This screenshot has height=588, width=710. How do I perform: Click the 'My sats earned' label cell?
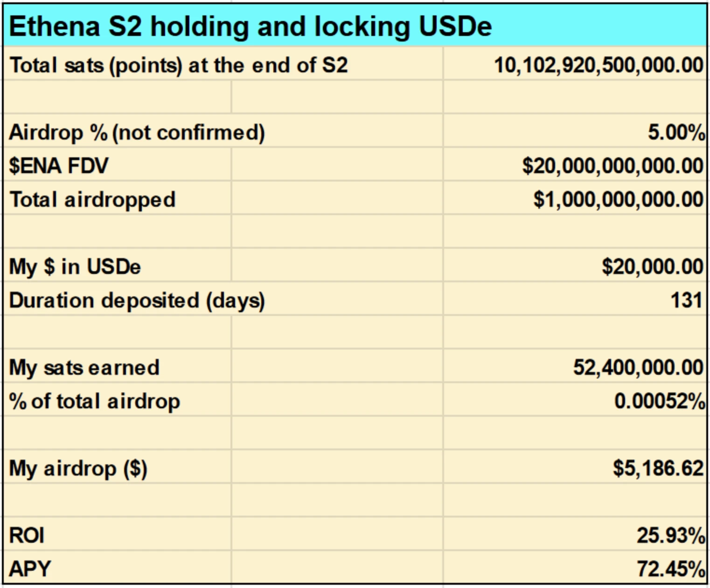click(x=84, y=368)
